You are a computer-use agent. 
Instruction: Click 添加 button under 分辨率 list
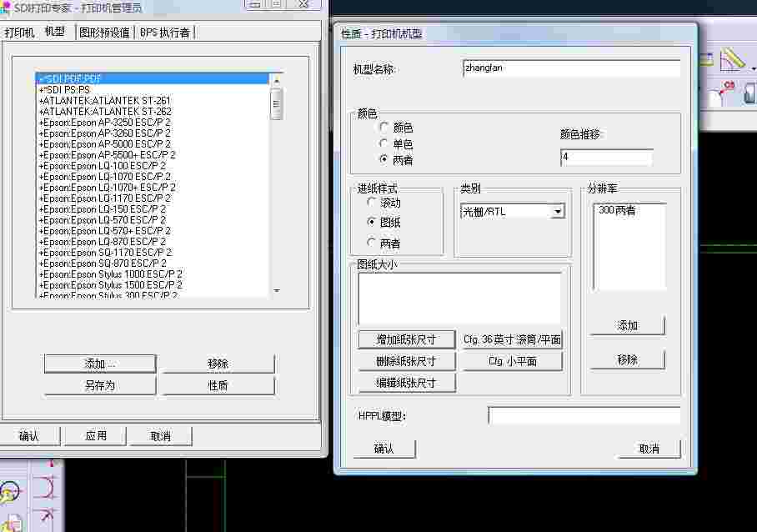(x=627, y=325)
